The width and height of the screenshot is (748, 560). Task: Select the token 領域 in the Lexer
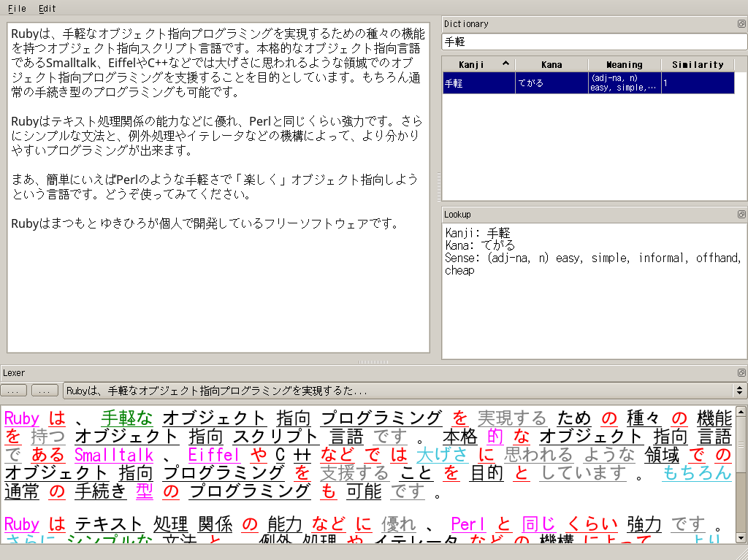662,455
